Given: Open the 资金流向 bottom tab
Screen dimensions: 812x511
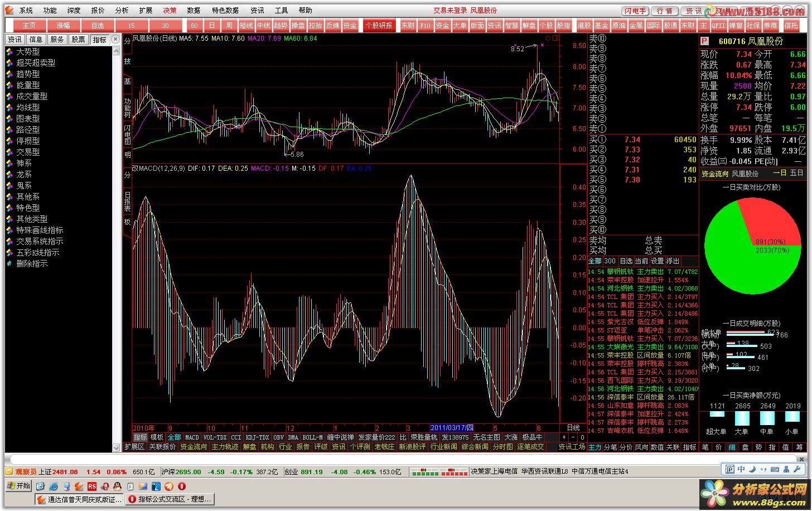Looking at the screenshot, I should pyautogui.click(x=194, y=447).
